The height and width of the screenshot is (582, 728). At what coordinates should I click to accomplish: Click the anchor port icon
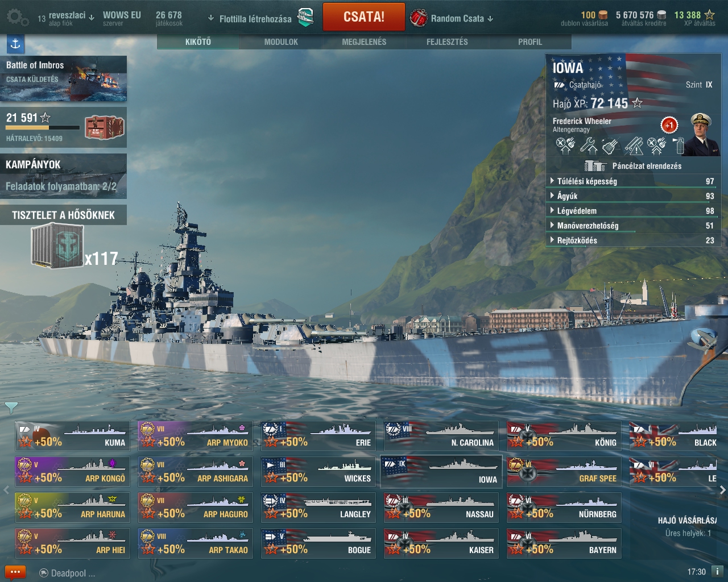point(15,44)
